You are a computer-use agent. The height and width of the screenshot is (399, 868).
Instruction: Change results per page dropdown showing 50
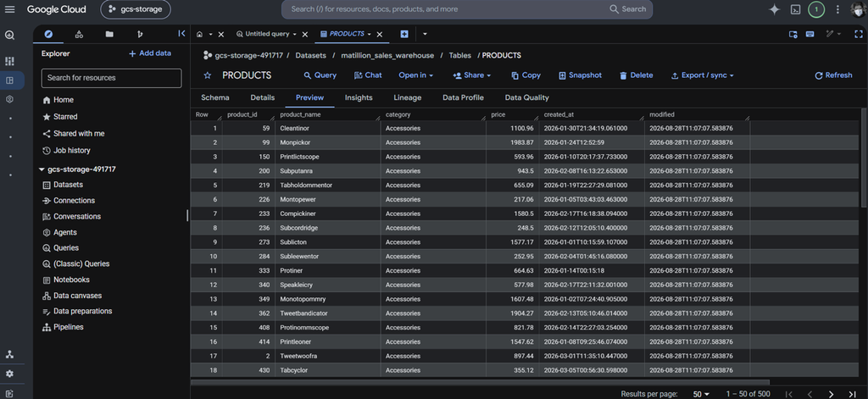701,394
